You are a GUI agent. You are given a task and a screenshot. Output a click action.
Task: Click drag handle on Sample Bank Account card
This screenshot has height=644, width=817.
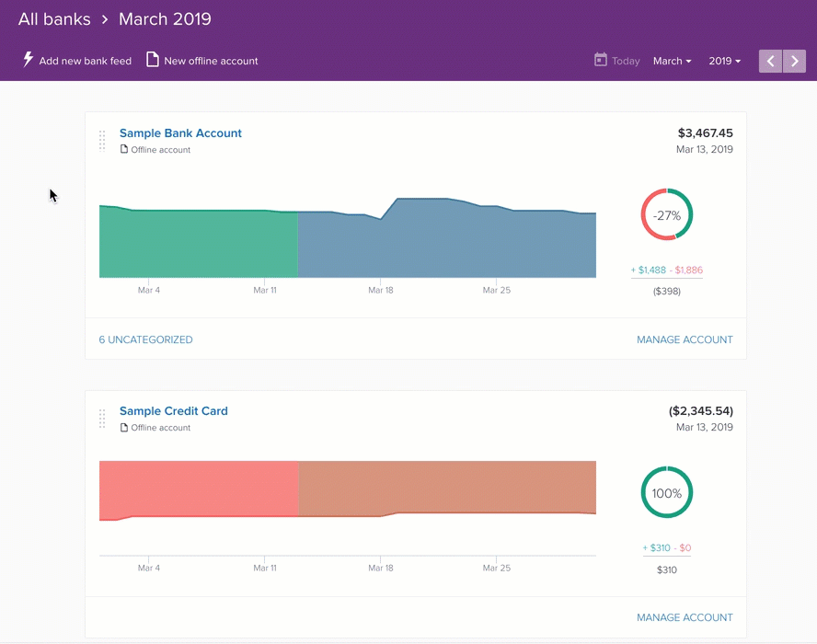click(x=102, y=140)
